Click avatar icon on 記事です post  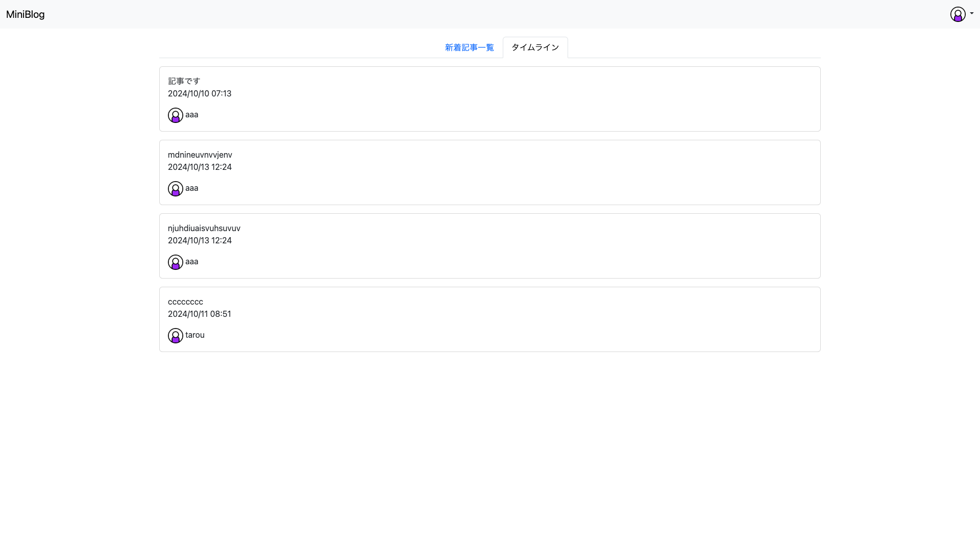[x=176, y=115]
